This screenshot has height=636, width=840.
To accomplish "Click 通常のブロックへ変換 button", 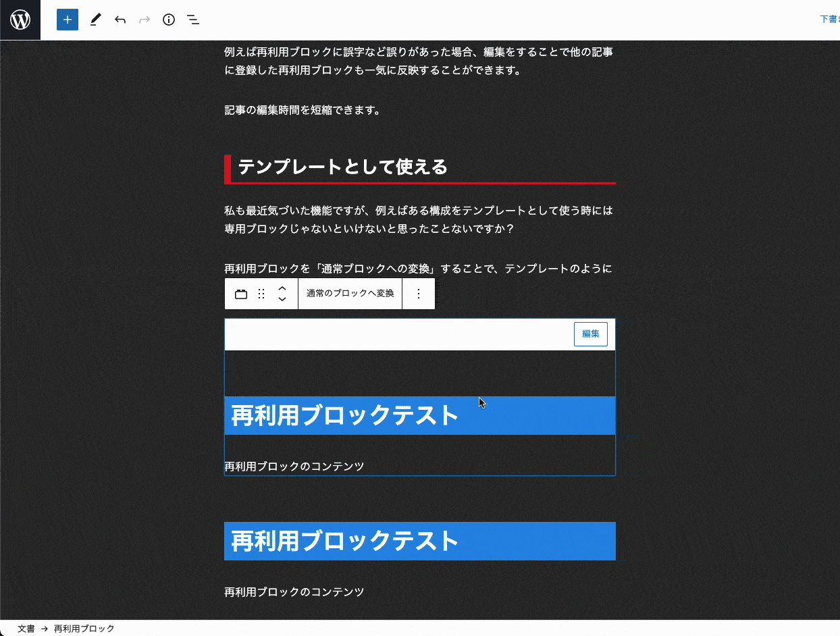I will tap(350, 294).
